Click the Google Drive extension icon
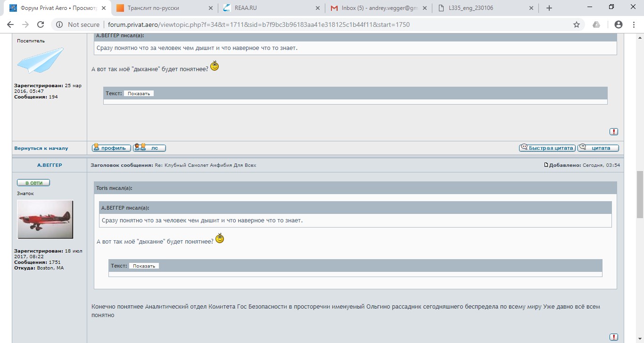Image resolution: width=644 pixels, height=343 pixels. pos(596,24)
